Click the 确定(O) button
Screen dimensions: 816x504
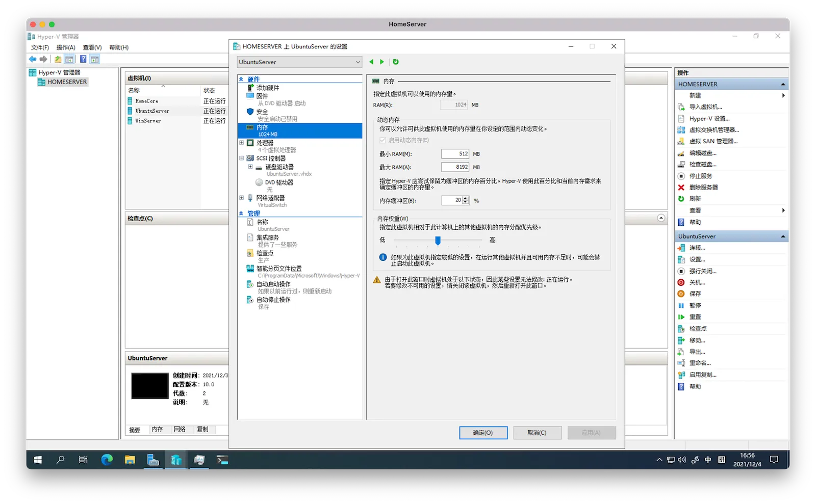click(483, 433)
